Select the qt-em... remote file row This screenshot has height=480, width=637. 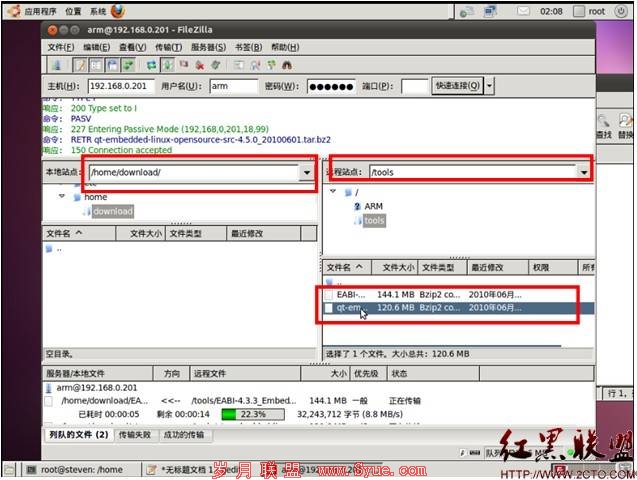click(x=458, y=308)
